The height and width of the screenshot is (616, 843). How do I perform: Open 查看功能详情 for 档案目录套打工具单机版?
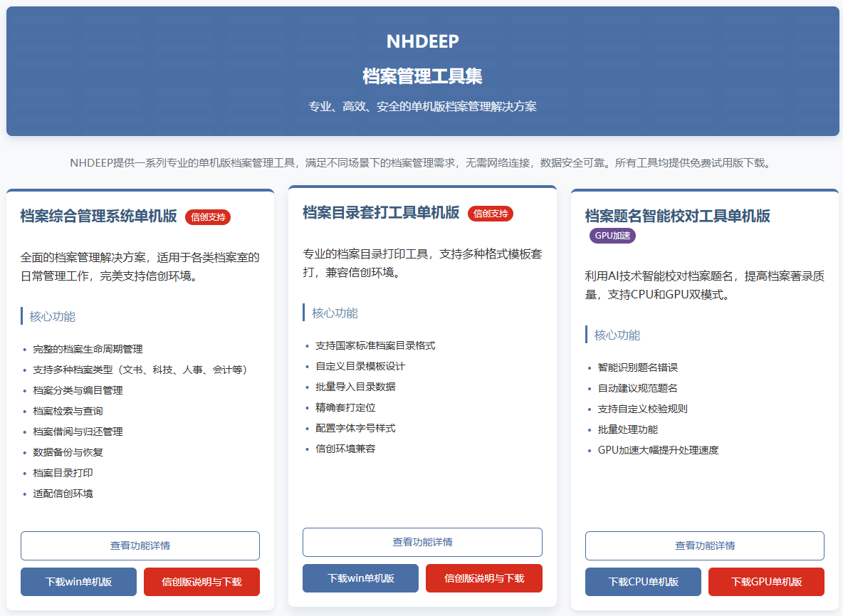422,542
